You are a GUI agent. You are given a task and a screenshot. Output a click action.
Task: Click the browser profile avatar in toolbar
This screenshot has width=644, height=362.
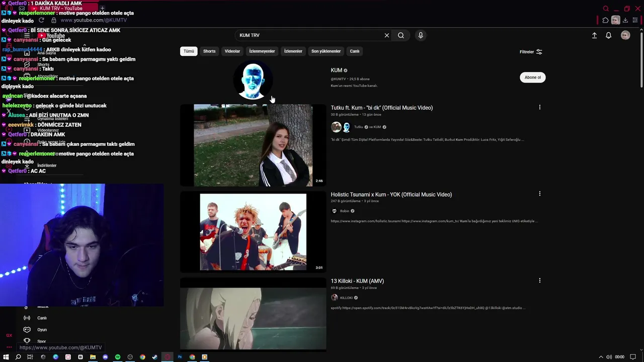tap(615, 20)
